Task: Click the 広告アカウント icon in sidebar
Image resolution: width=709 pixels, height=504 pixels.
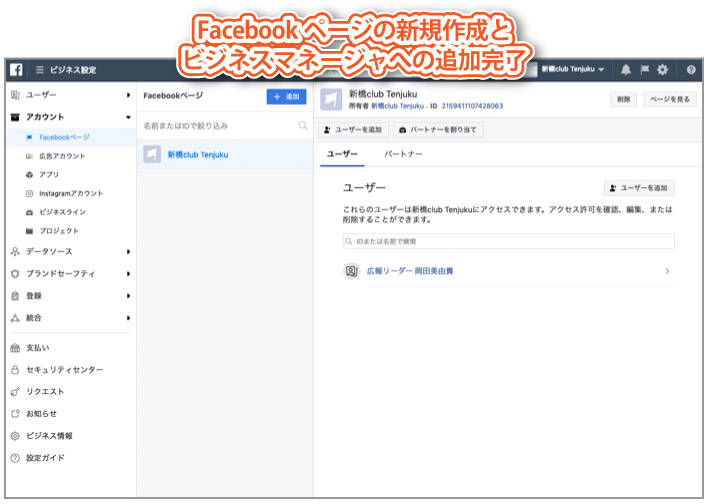Action: coord(29,156)
